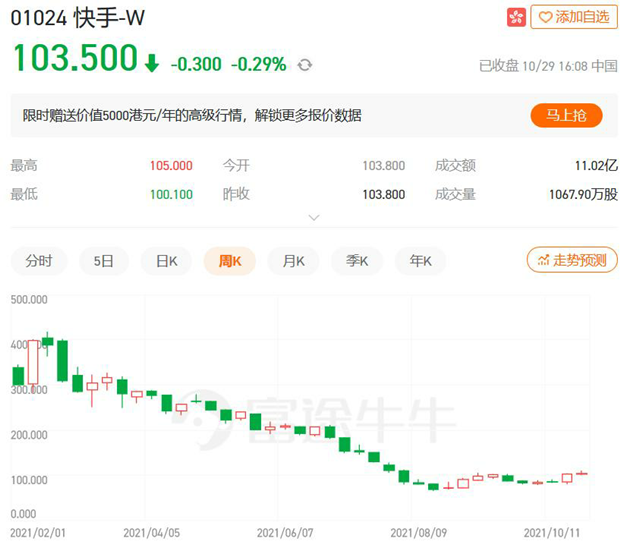This screenshot has width=620, height=547.
Task: Switch to 年K yearly candlestick tab
Action: click(x=420, y=261)
